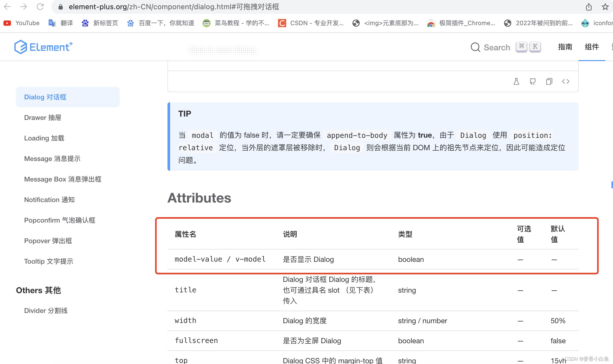The image size is (613, 364).
Task: Click Drawer 抽屉 sidebar link
Action: (43, 117)
